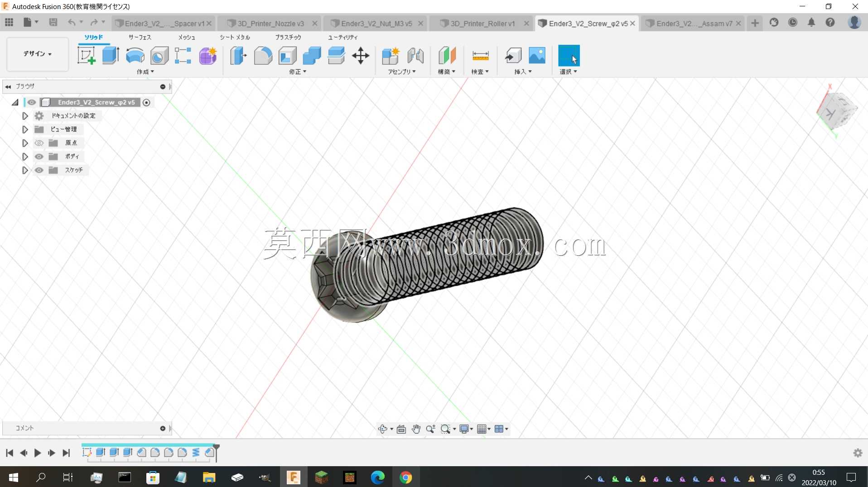
Task: Select the Insert Derive tool
Action: [x=513, y=56]
